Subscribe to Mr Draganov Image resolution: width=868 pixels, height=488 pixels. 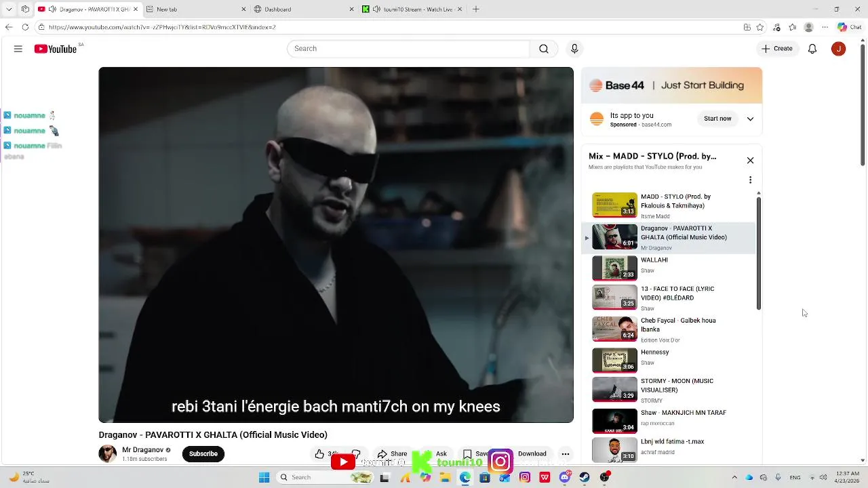[x=203, y=454]
